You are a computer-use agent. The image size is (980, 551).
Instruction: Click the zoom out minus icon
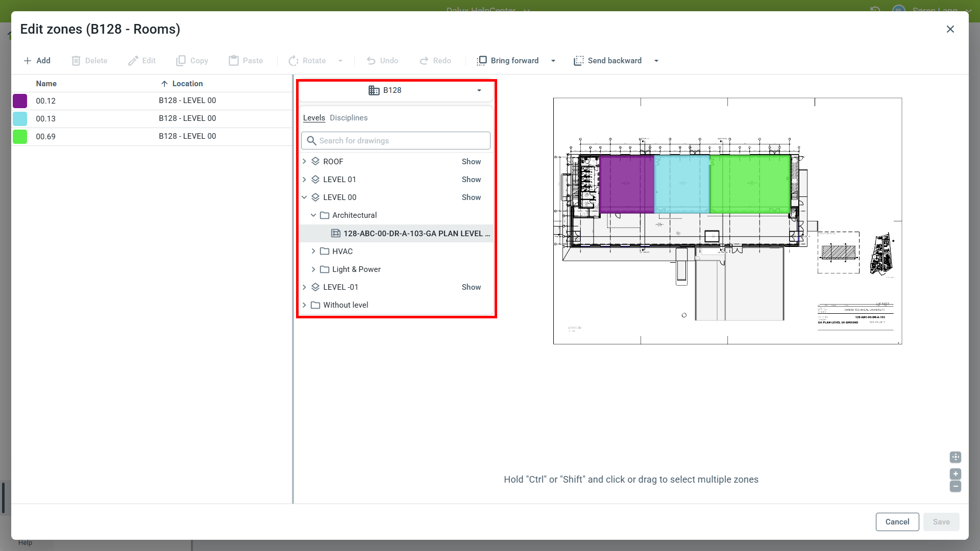point(955,487)
